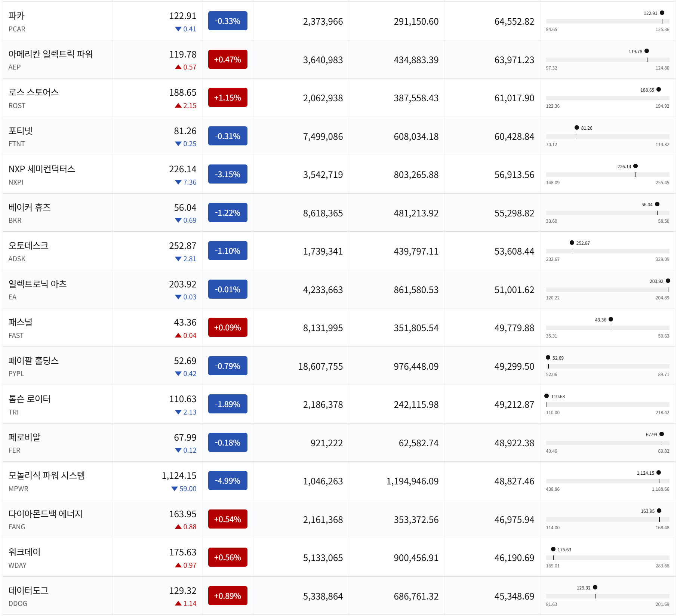Click 모놀리식 파워 시스템 stock name
The height and width of the screenshot is (616, 677).
click(47, 475)
